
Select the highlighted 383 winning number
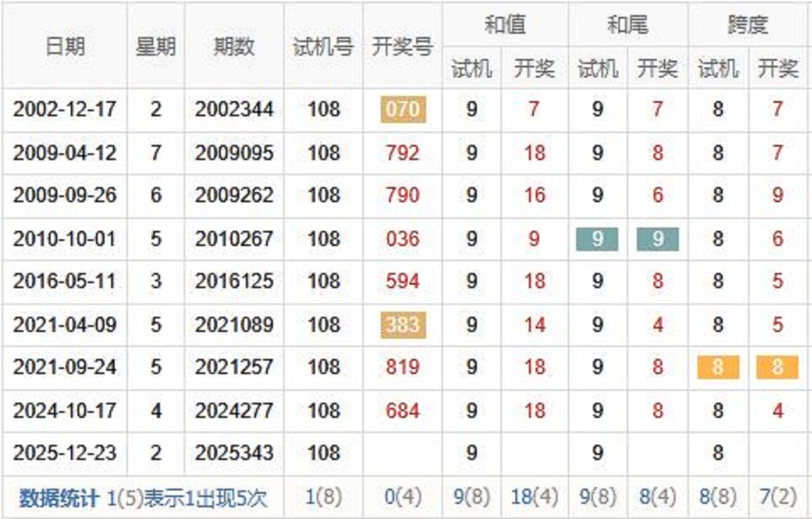pyautogui.click(x=403, y=325)
